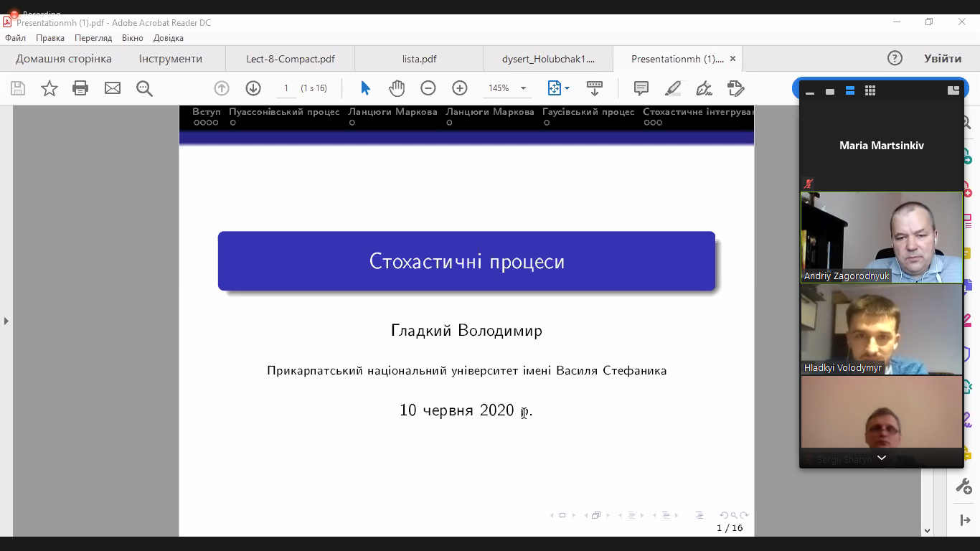Activate the highlight text tool

(x=672, y=88)
